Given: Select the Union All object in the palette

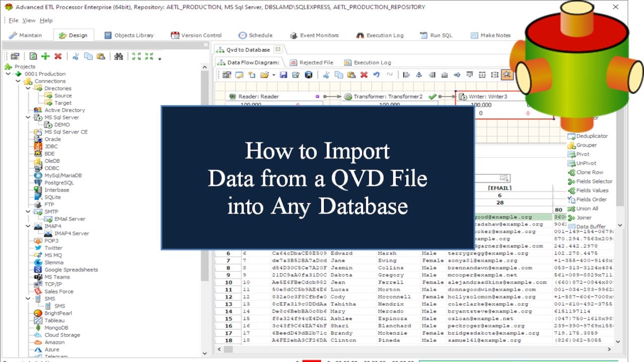Looking at the screenshot, I should click(x=583, y=209).
